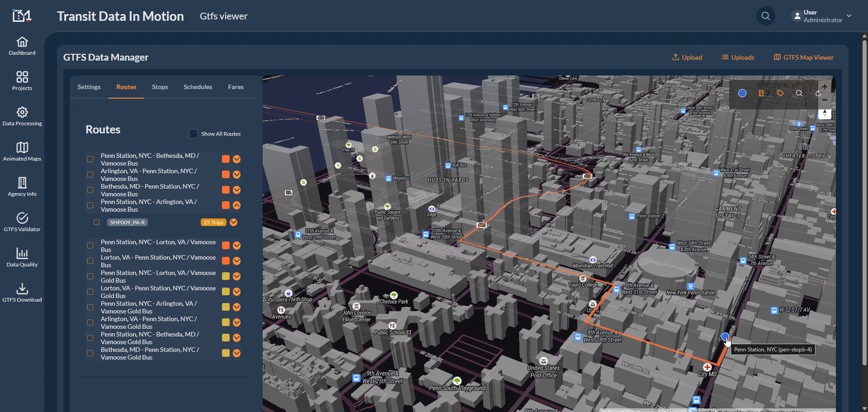The height and width of the screenshot is (412, 868).
Task: Toggle 3D buildings icon on map toolbar
Action: [761, 93]
